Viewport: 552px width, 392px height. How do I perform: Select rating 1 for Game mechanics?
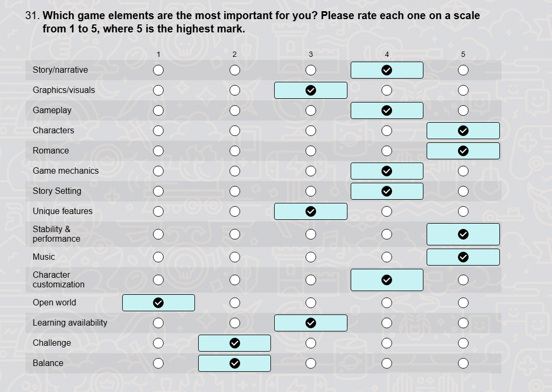point(158,171)
